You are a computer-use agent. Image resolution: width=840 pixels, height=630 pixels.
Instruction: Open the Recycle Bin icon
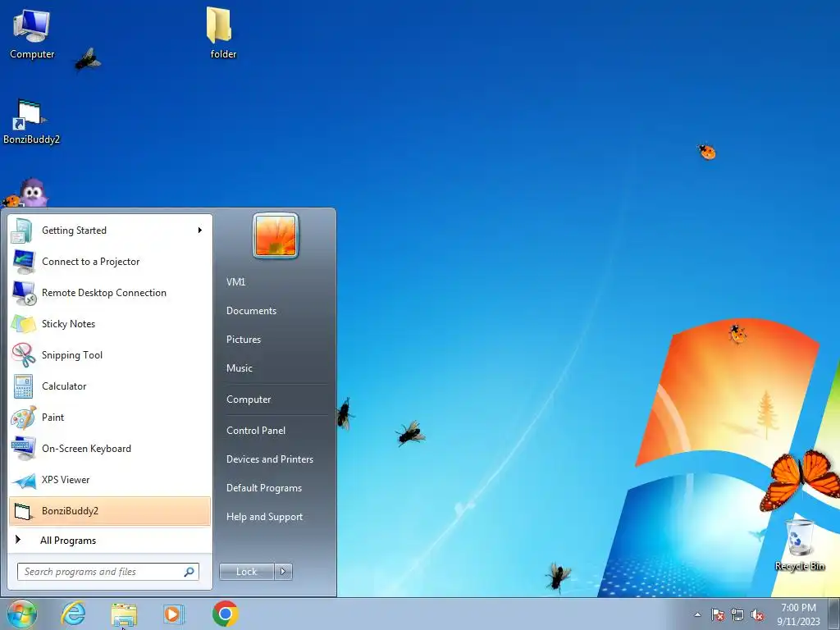coord(799,545)
